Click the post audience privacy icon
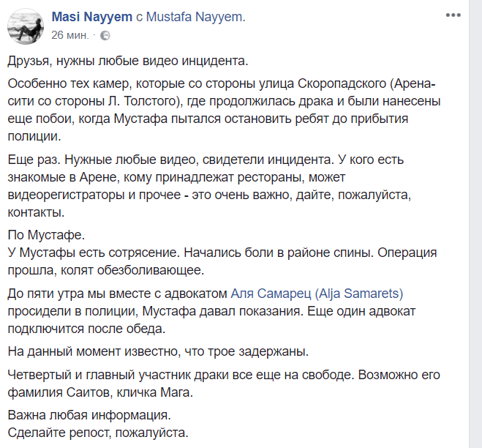Image resolution: width=482 pixels, height=448 pixels. coord(105,34)
